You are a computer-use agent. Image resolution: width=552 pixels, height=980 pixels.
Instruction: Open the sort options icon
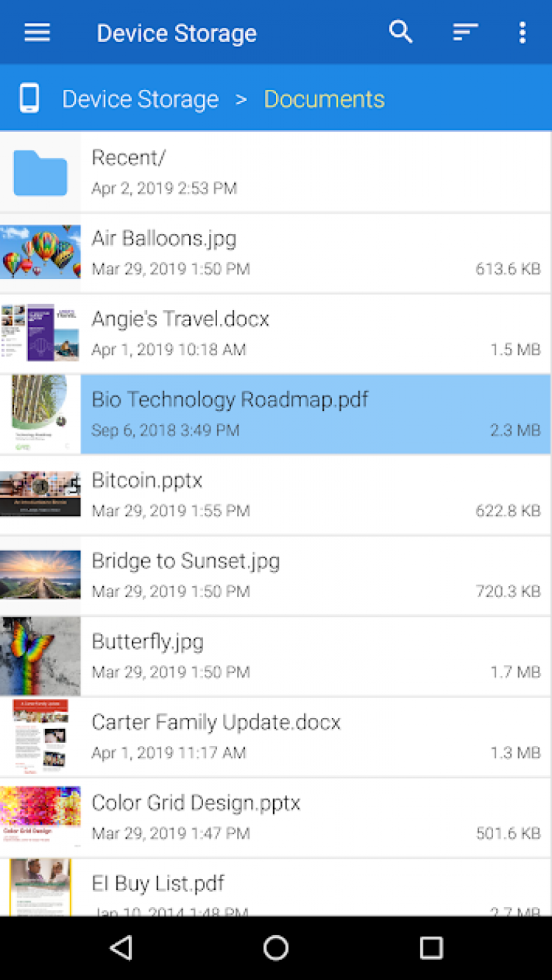465,32
